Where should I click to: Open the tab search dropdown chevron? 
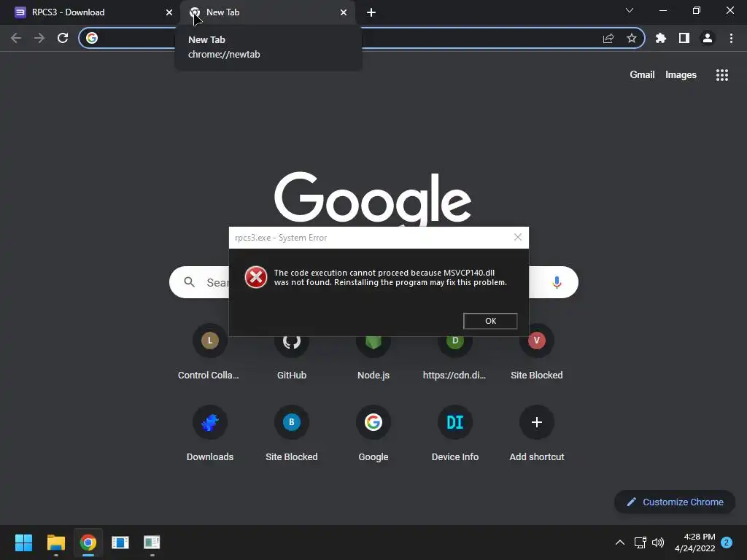click(x=630, y=10)
